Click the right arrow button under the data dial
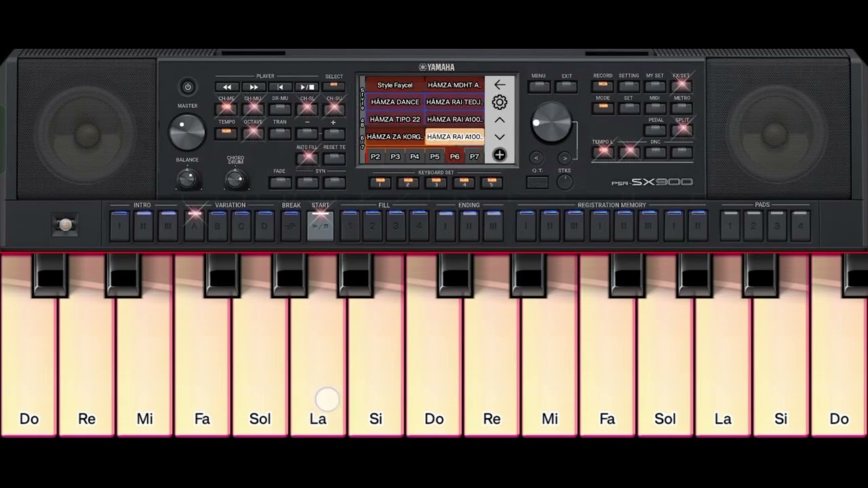This screenshot has height=488, width=868. [x=564, y=158]
